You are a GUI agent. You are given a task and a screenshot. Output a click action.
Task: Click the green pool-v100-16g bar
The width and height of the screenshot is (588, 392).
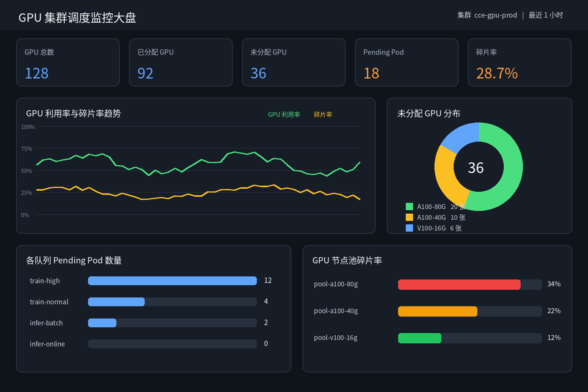(420, 338)
